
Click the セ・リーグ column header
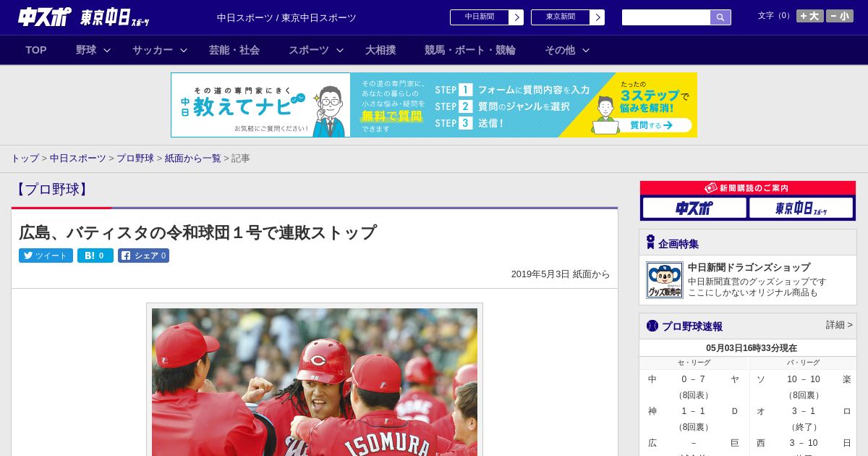click(694, 363)
